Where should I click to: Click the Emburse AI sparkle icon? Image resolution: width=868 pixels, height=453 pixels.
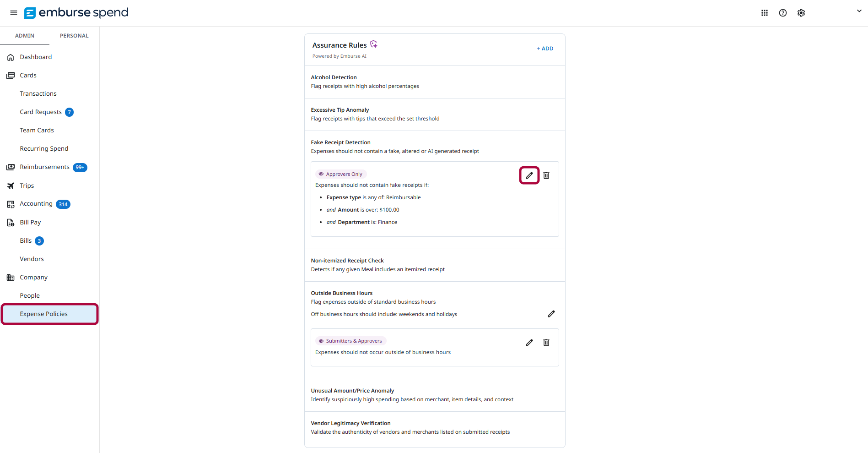(374, 44)
